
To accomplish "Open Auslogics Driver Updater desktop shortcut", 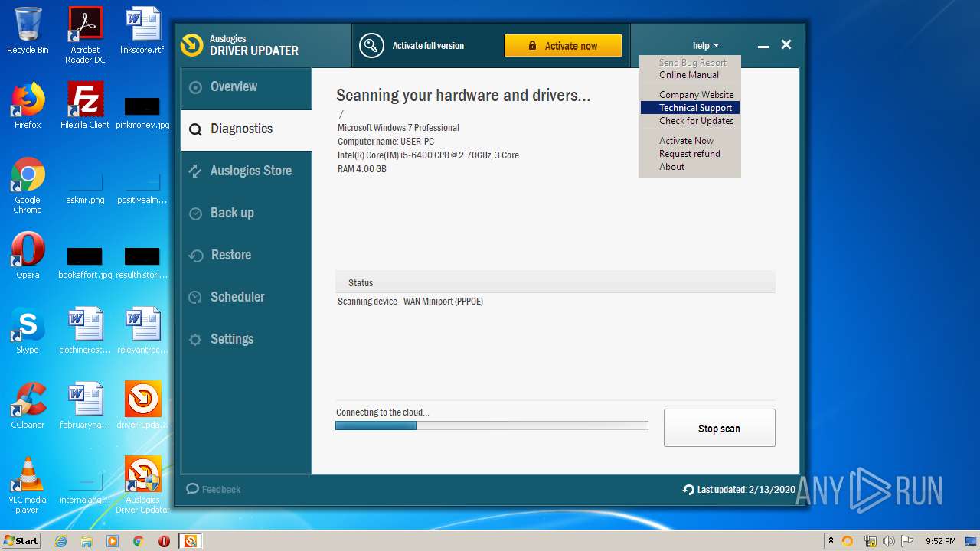I will click(142, 485).
